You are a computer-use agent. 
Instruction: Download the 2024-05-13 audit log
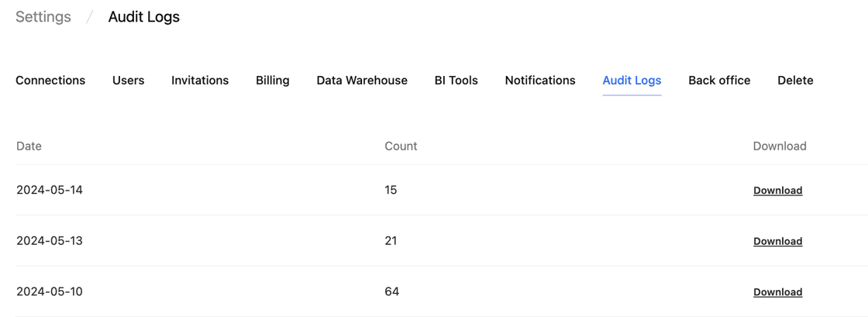click(777, 242)
